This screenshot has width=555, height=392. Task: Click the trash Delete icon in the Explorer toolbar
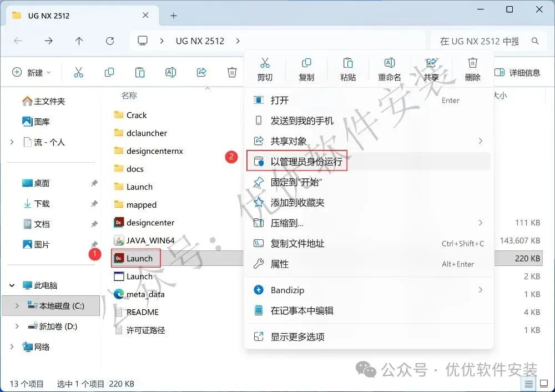click(x=232, y=72)
